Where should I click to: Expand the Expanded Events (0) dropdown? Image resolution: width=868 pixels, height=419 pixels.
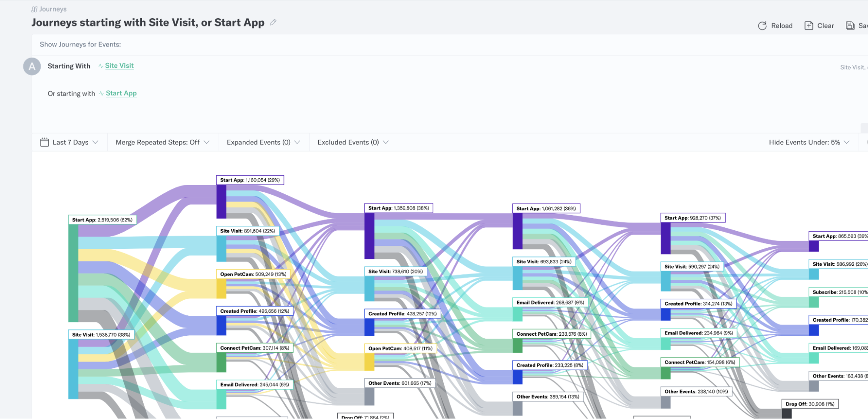[263, 142]
